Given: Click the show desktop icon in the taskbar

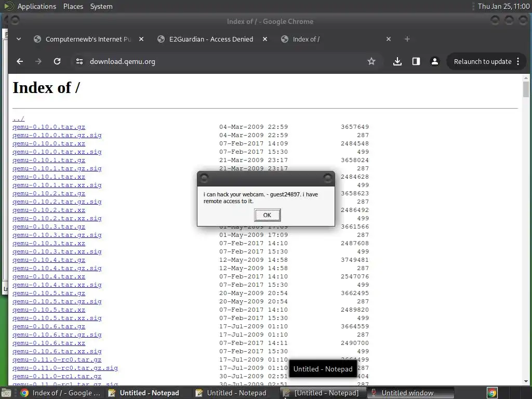Looking at the screenshot, I should click(6, 393).
